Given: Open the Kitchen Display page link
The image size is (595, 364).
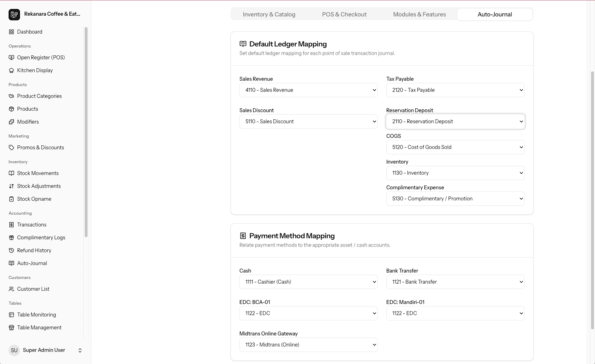Looking at the screenshot, I should [35, 70].
